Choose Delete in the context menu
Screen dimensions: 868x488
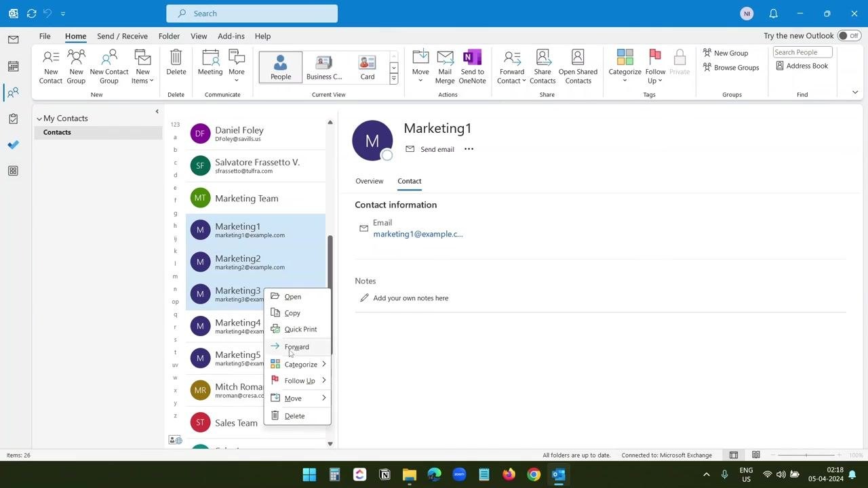pos(298,416)
